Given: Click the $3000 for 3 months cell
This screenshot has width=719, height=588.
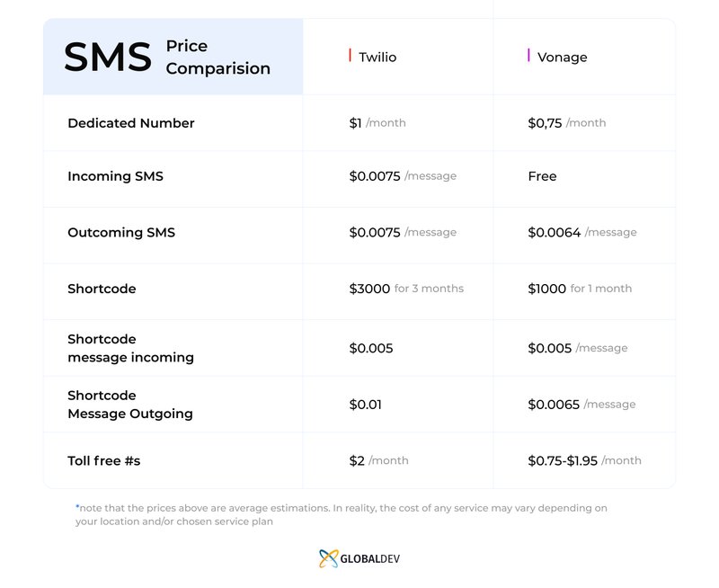Looking at the screenshot, I should pyautogui.click(x=406, y=289).
